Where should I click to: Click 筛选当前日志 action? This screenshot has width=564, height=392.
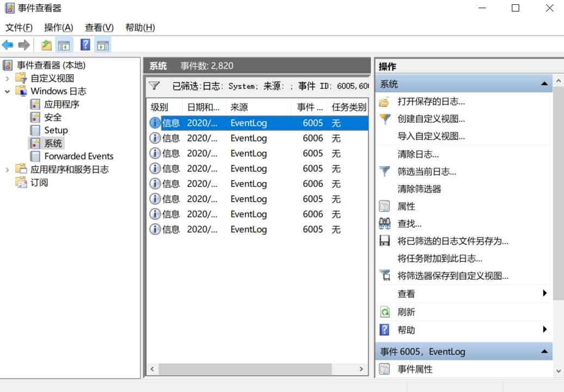(426, 171)
